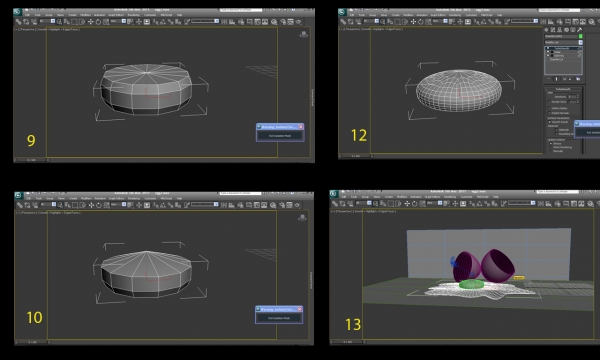Open the Rendering menu in screenshot 9
600x360 pixels.
coord(133,15)
